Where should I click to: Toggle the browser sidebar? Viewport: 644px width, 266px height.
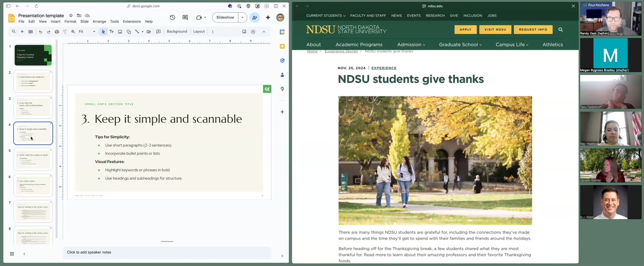pos(8,6)
